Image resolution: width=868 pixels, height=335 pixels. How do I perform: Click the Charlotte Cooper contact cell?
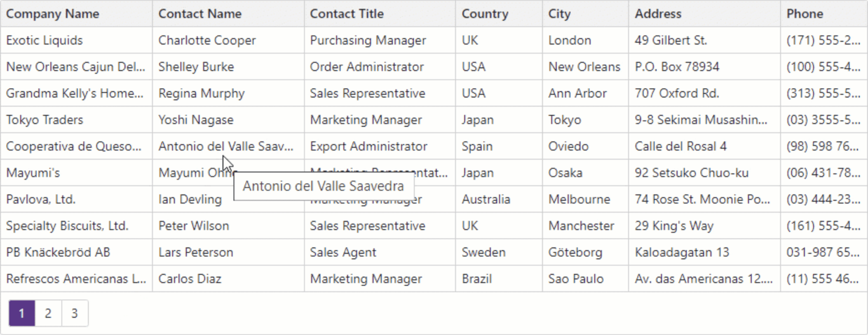pos(207,40)
